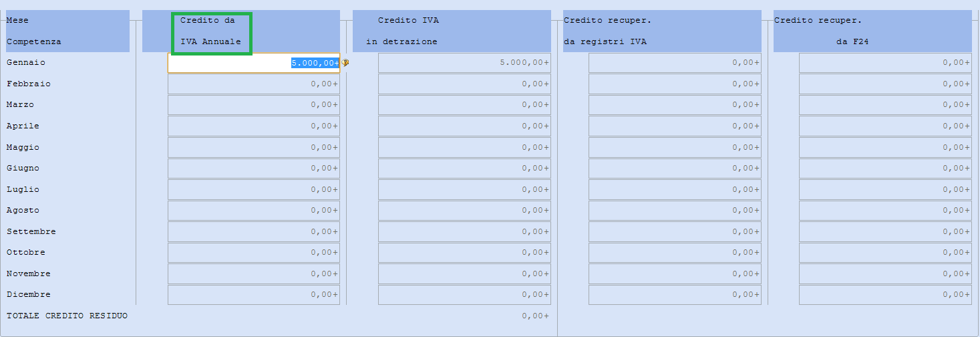Click Giugno field in Credito IVA in detrazione
Viewport: 980px width, 337px height.
(464, 168)
